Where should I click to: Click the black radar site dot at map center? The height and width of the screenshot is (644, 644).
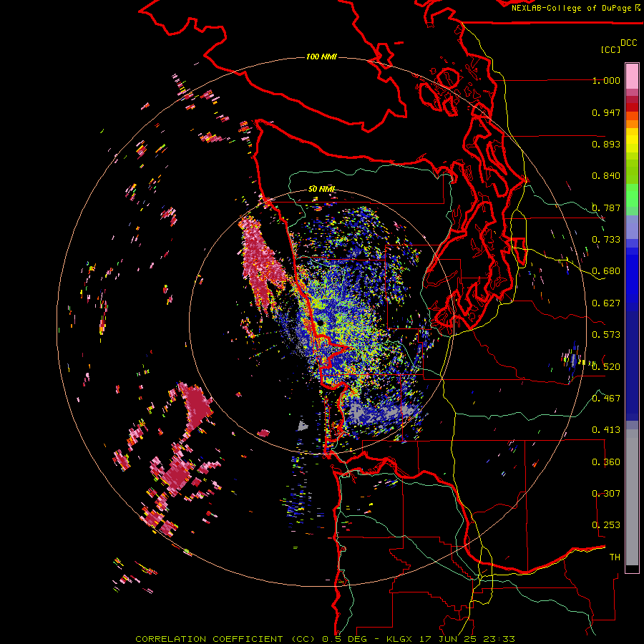(320, 323)
